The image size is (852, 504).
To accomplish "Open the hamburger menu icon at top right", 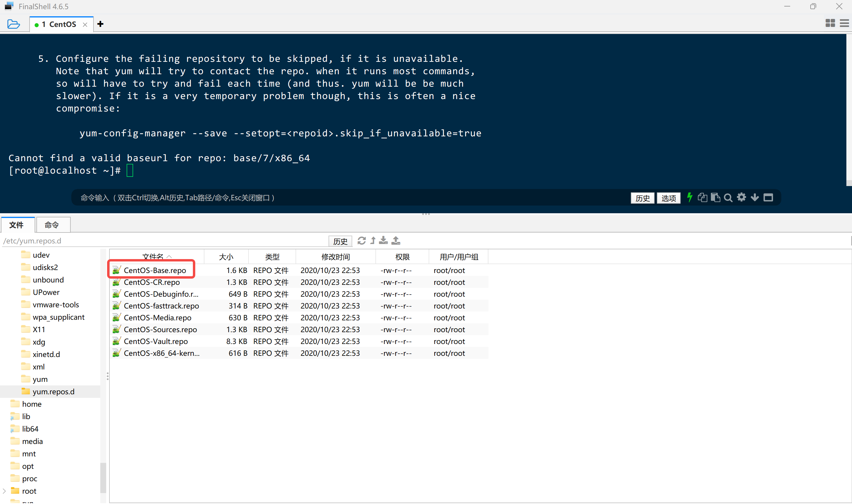I will tap(844, 23).
